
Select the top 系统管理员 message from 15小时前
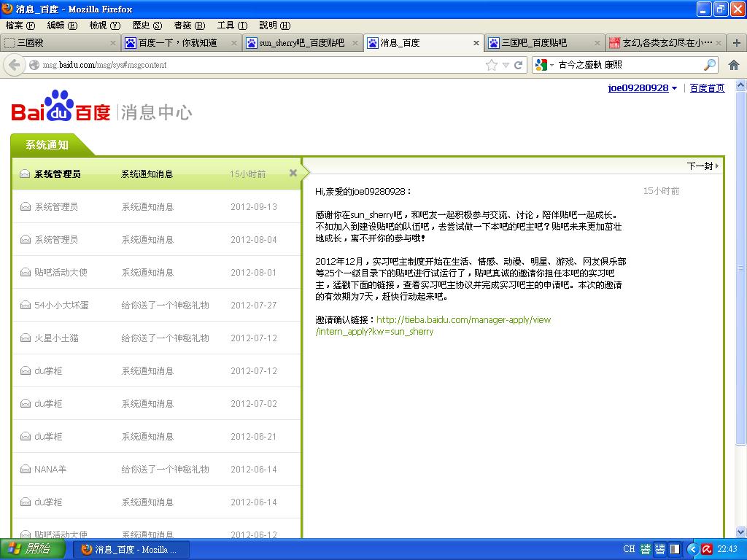(x=156, y=174)
